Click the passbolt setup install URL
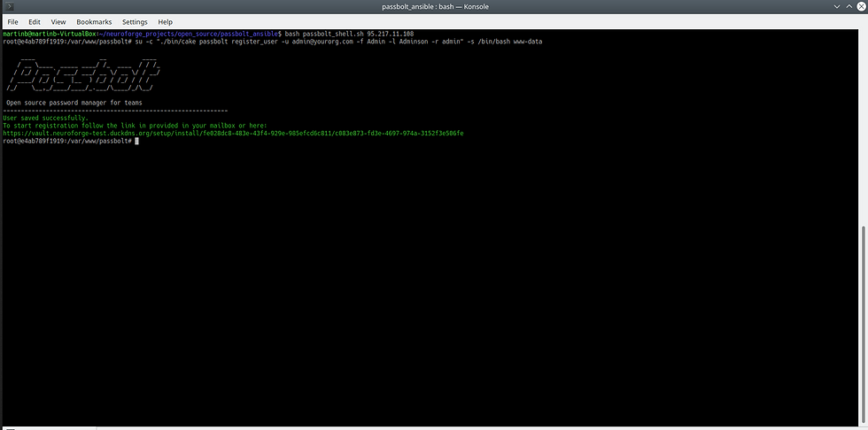868x430 pixels. click(x=233, y=134)
